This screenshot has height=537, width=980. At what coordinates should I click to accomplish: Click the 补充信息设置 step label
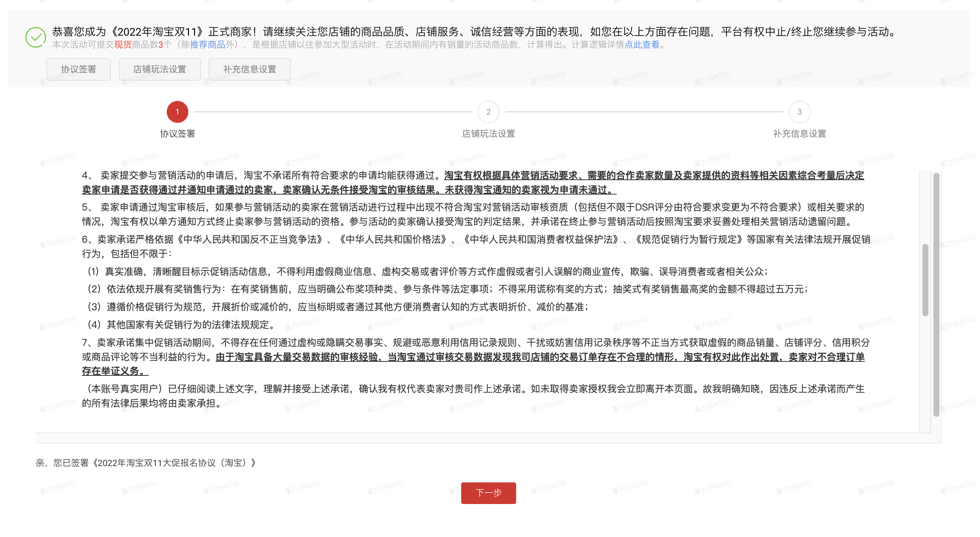pyautogui.click(x=800, y=133)
